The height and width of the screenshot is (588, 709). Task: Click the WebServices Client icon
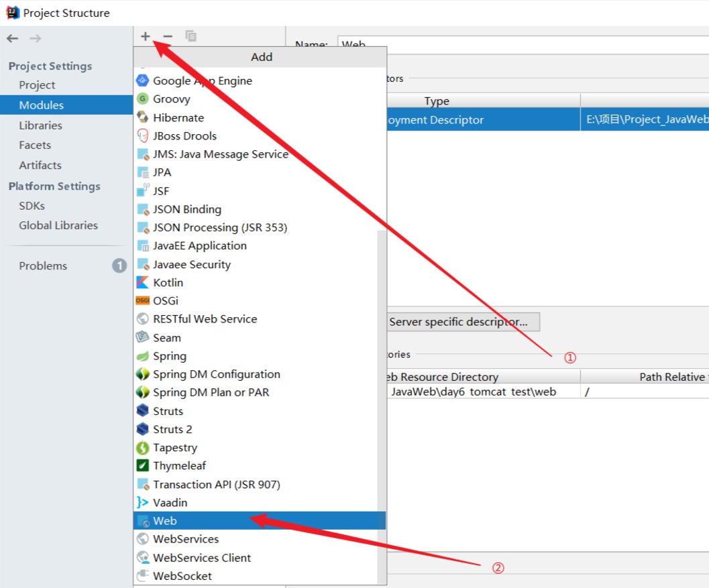(x=143, y=557)
